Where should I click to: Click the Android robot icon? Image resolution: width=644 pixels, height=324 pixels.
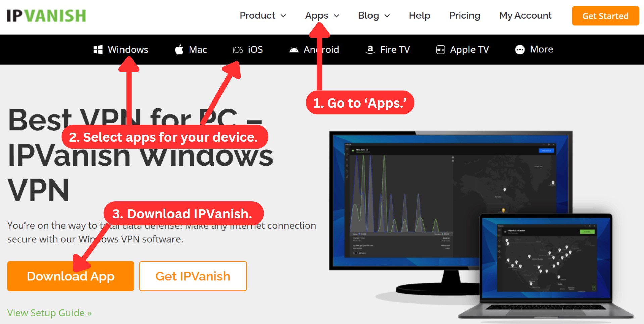click(x=294, y=50)
